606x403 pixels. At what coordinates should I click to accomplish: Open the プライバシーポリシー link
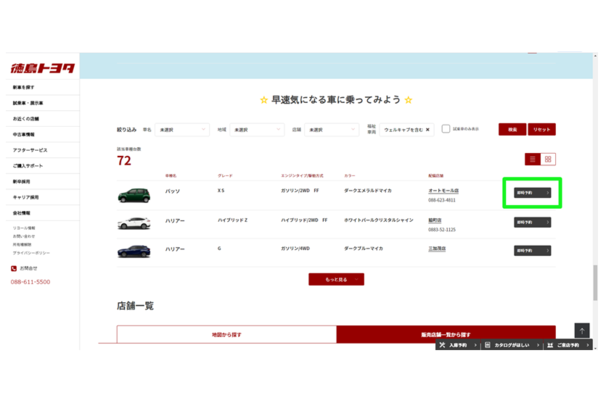(31, 253)
